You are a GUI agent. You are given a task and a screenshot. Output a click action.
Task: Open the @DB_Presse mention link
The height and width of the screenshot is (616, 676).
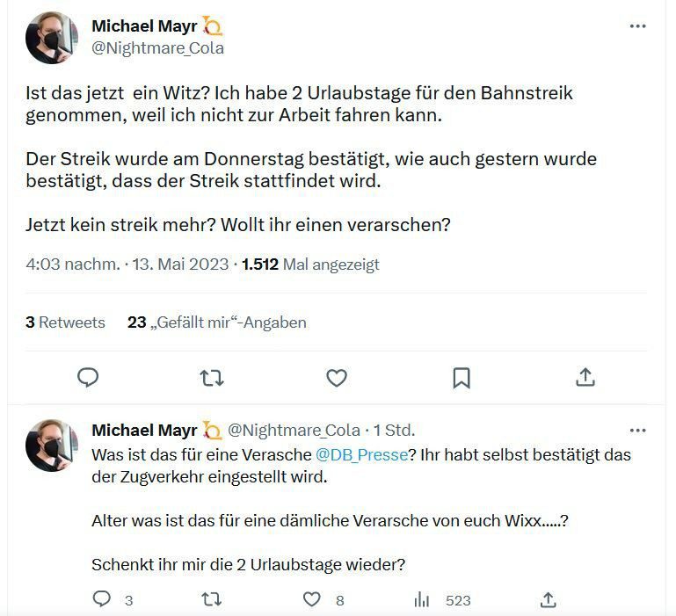361,455
